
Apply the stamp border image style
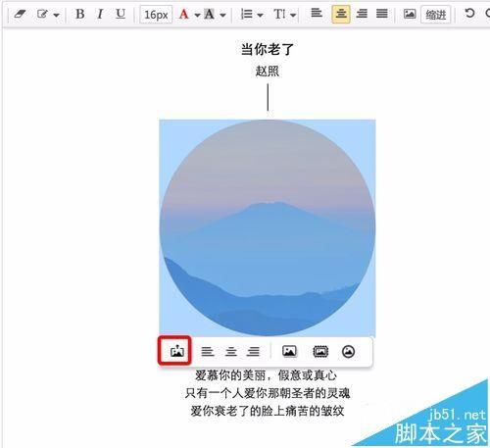[320, 352]
